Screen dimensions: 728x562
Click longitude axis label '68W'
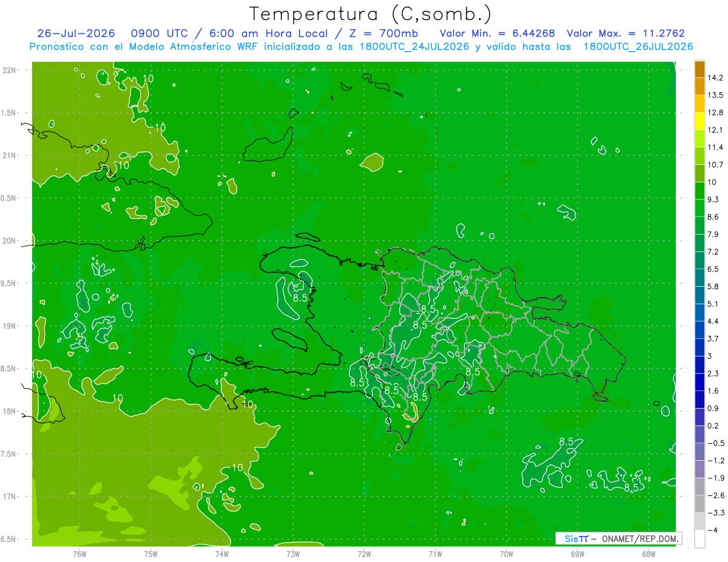pyautogui.click(x=649, y=554)
